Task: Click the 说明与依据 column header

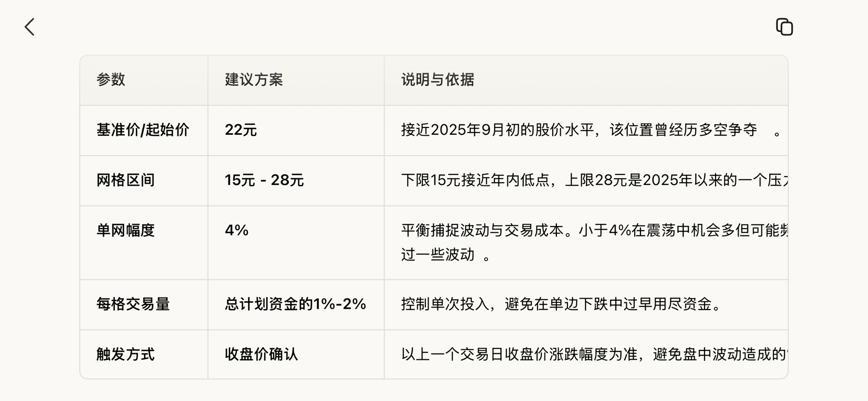Action: click(x=437, y=80)
